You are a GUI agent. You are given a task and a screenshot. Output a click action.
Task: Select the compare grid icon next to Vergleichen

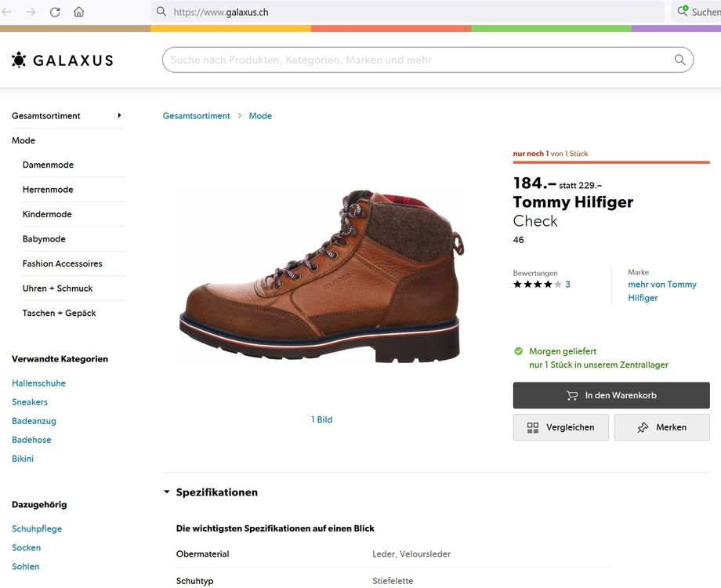pyautogui.click(x=533, y=427)
